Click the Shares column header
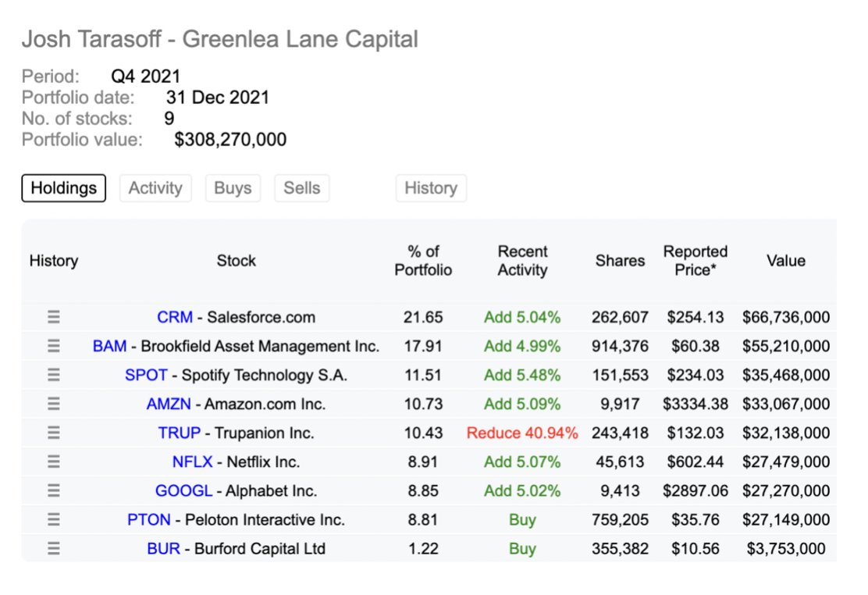Screen dimensions: 868x595 click(620, 260)
